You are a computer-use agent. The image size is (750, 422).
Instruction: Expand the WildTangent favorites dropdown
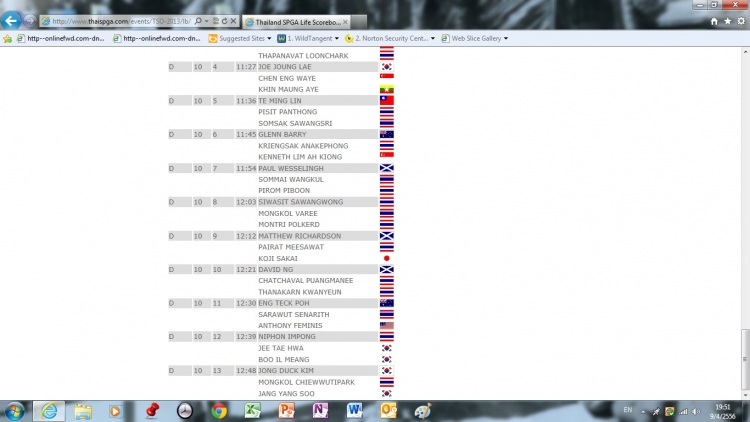339,38
